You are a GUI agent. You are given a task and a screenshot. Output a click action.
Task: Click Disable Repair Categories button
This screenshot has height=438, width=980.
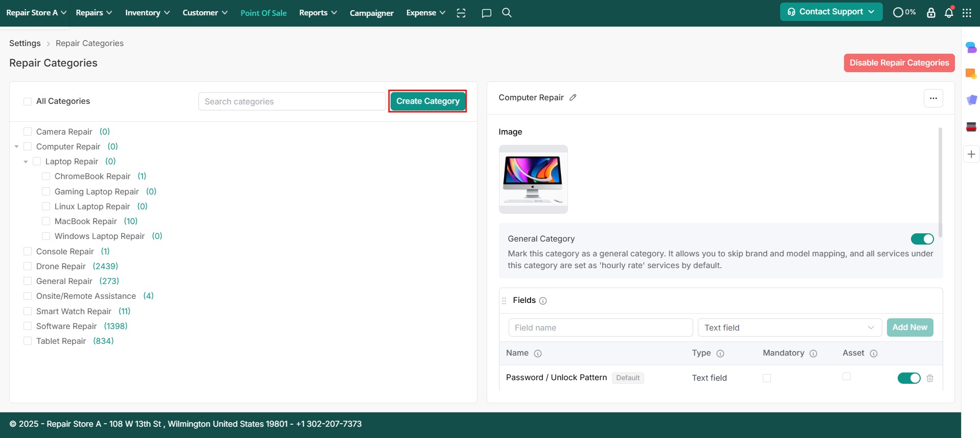click(x=899, y=63)
